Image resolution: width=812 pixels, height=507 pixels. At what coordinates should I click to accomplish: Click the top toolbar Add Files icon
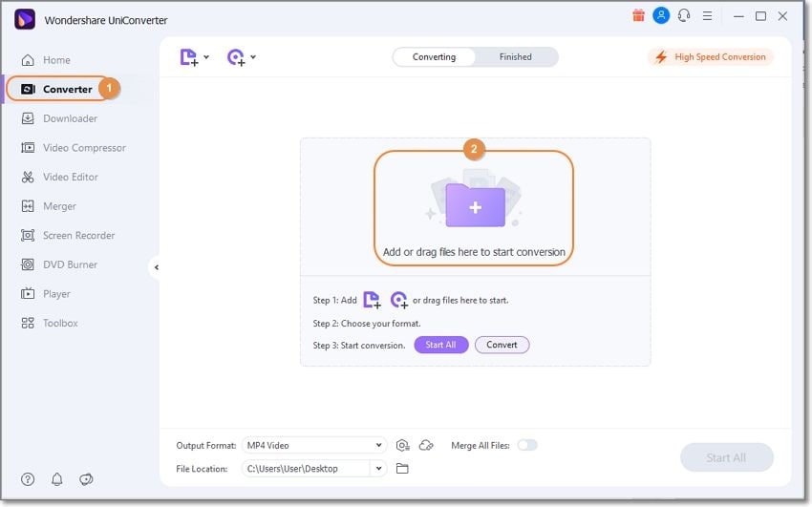tap(189, 57)
